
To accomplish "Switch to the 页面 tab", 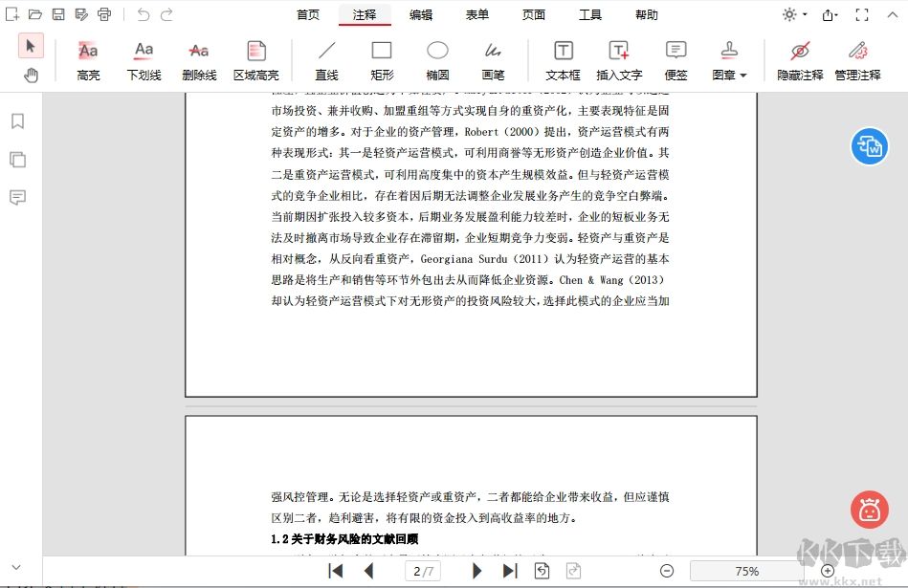I will 534,14.
